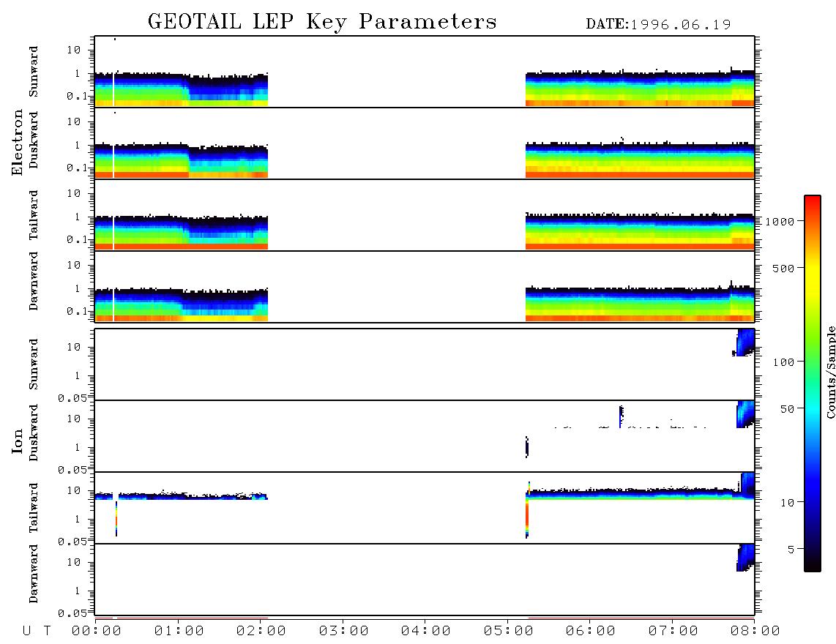
Task: Click the Ion "Dawnward" panel label
Action: click(x=34, y=574)
